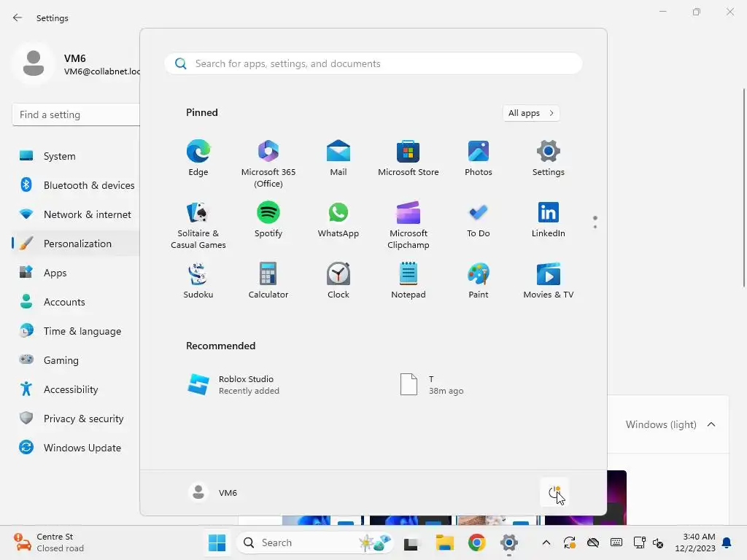747x560 pixels.
Task: Open Bluetooth & devices settings
Action: 76,185
